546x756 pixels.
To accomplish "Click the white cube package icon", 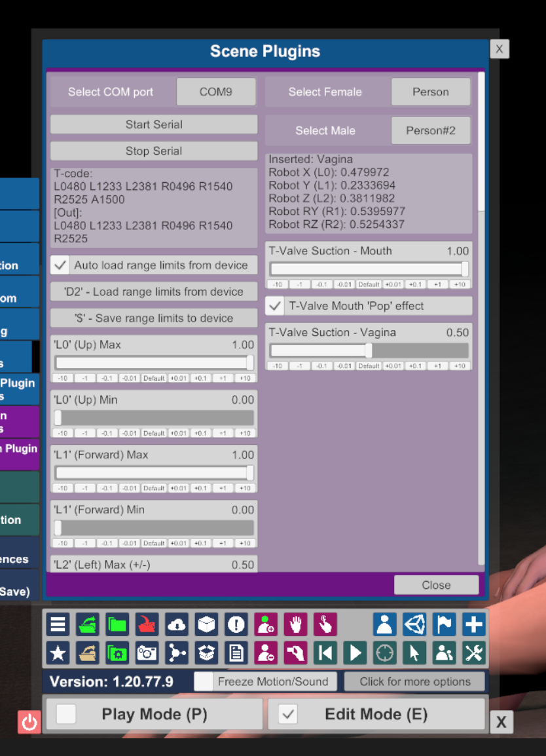I will click(x=206, y=624).
